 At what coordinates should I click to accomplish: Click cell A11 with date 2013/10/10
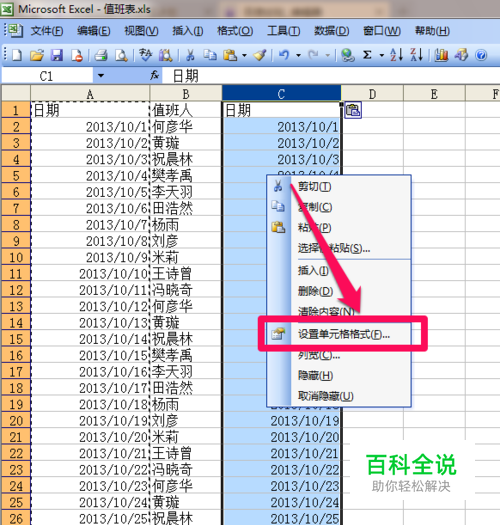(x=90, y=274)
